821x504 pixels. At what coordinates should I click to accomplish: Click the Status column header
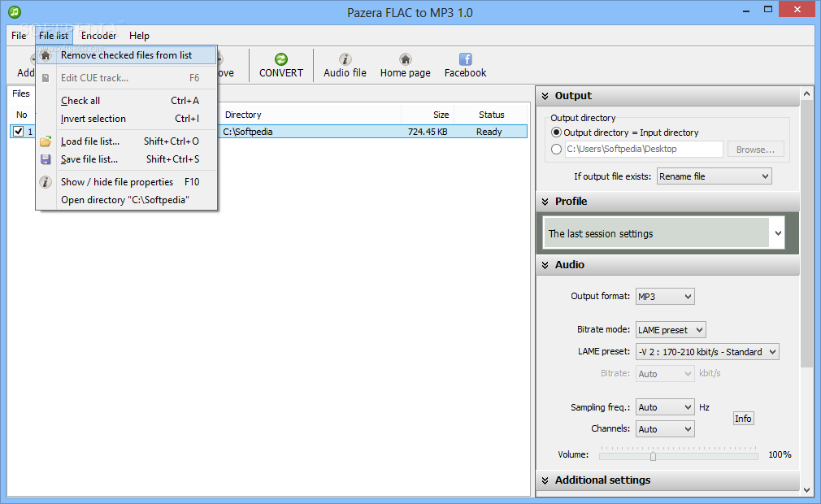coord(491,115)
